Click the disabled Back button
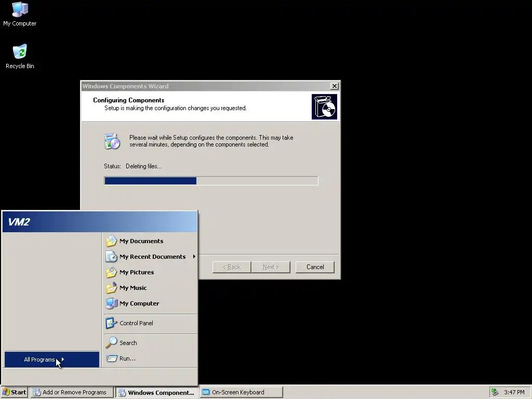 tap(232, 267)
